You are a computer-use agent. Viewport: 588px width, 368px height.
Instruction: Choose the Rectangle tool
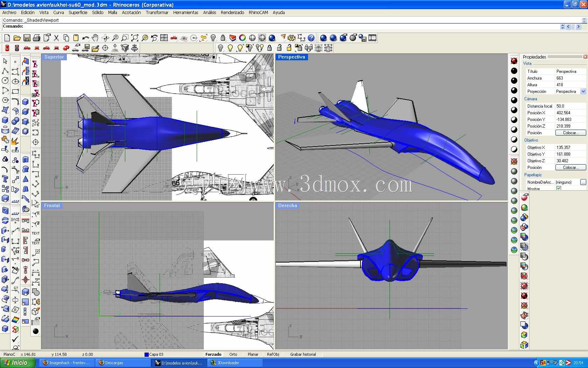pyautogui.click(x=15, y=91)
